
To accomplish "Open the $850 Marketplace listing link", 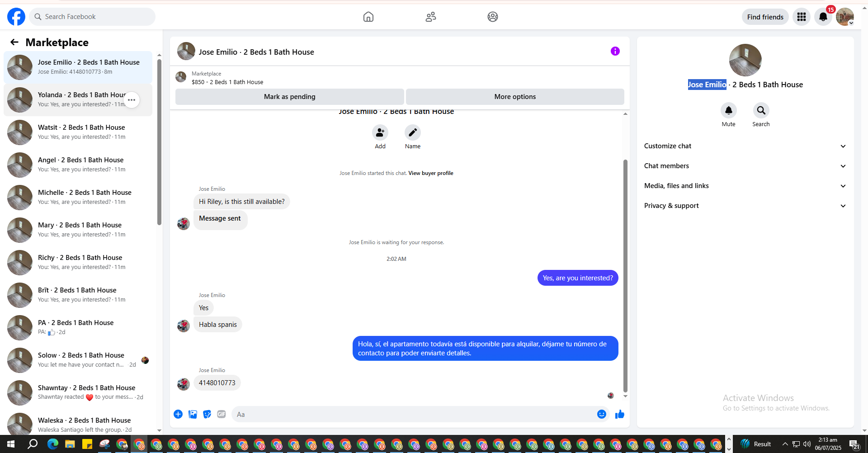I will (227, 82).
